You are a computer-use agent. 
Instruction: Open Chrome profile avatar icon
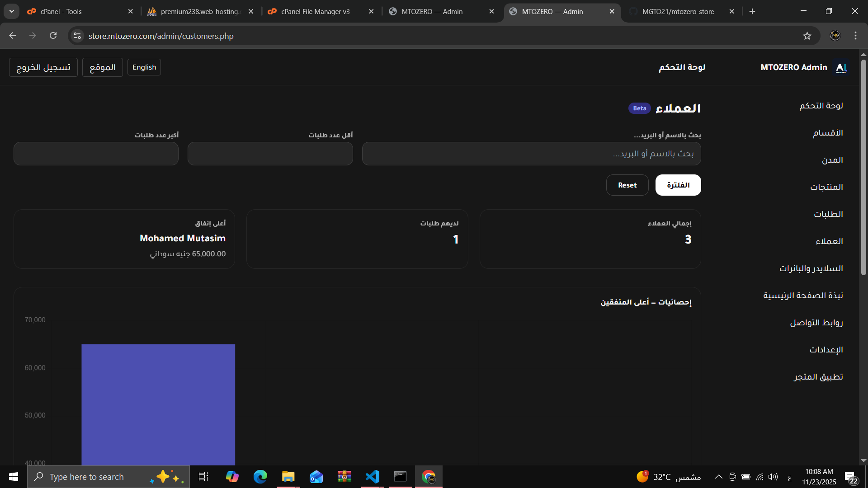click(835, 36)
